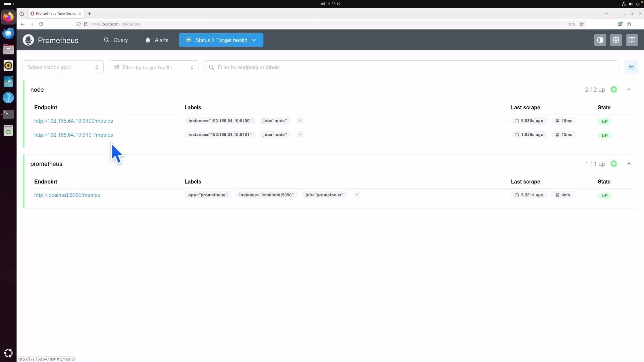Screen dimensions: 644x362
Task: Click the 13ms scrape duration badge
Action: tap(564, 134)
